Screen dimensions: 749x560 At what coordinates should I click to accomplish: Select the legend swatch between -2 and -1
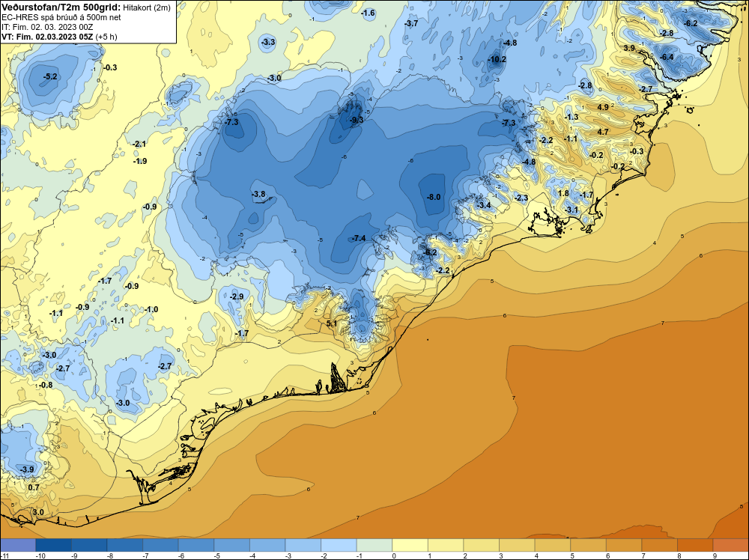[339, 545]
